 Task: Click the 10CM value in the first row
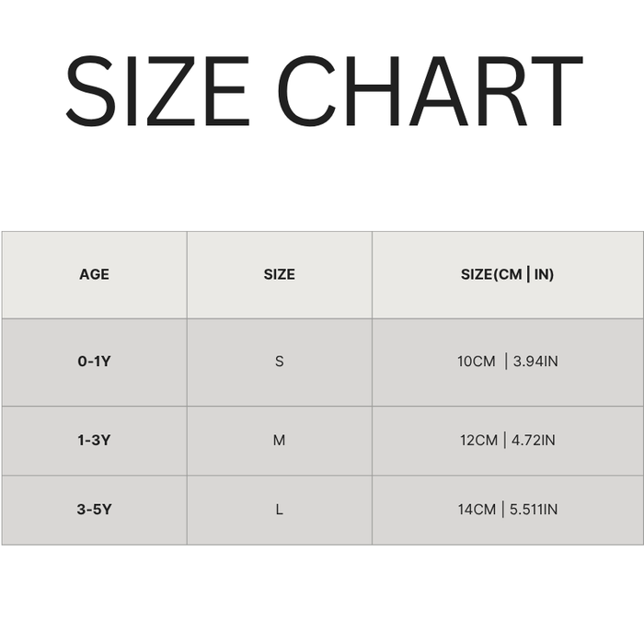pos(477,362)
